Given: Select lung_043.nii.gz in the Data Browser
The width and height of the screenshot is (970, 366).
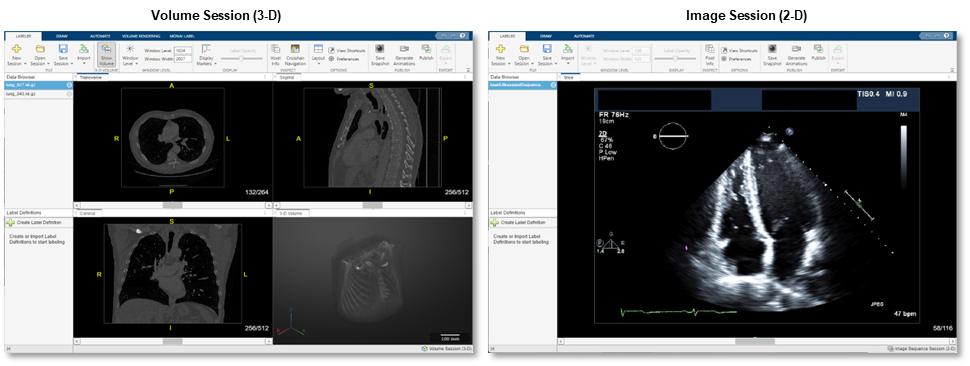Looking at the screenshot, I should click(38, 93).
